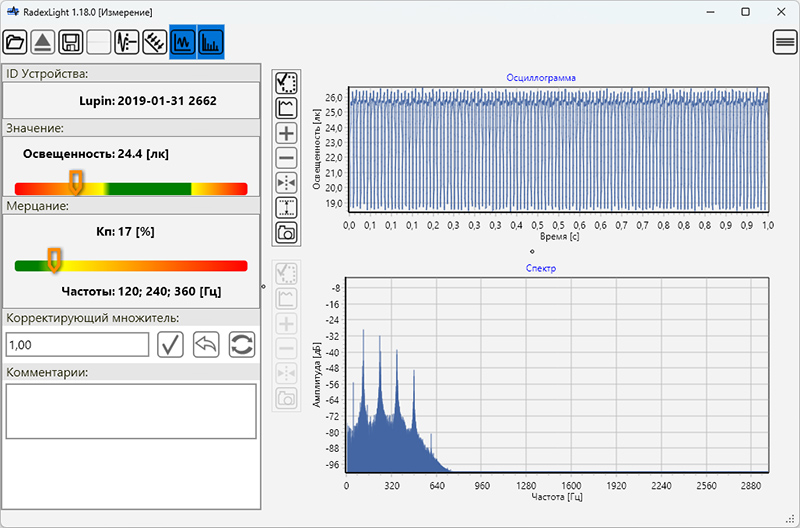
Task: Undo correction multiplier with back arrow
Action: 206,345
